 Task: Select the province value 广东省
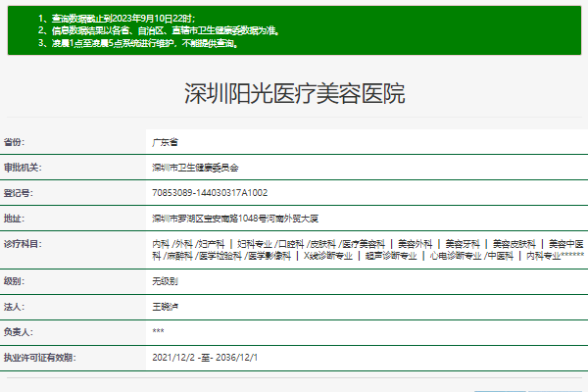click(165, 142)
